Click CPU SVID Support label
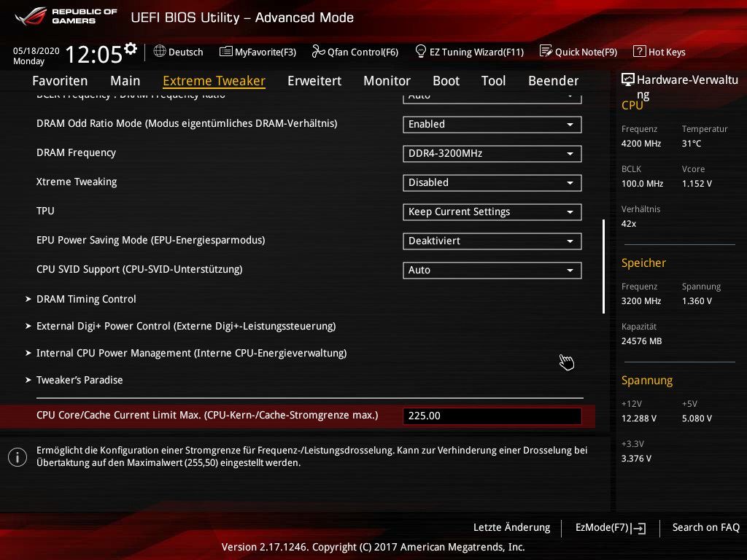 pyautogui.click(x=139, y=270)
